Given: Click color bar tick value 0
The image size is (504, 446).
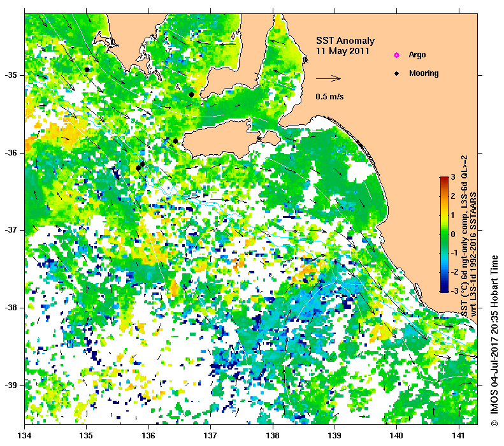Looking at the screenshot, I should [453, 234].
